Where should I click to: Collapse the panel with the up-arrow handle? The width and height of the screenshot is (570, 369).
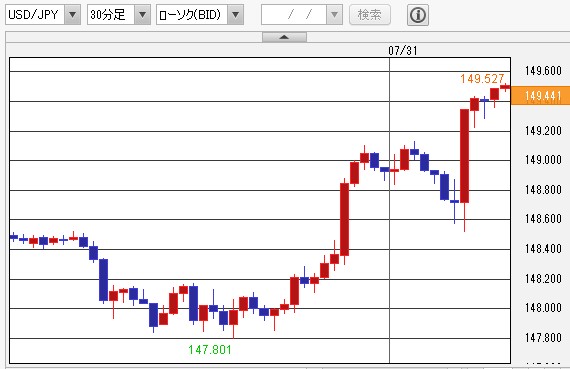[x=284, y=37]
